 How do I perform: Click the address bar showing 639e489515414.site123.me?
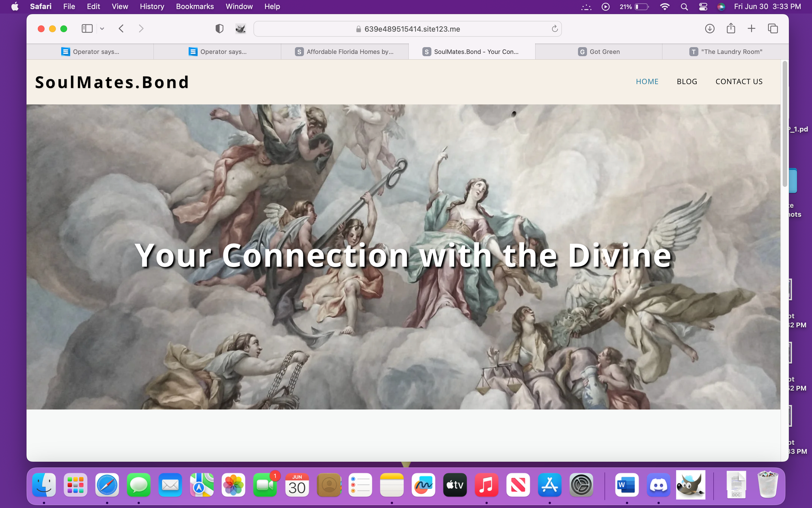click(x=408, y=29)
